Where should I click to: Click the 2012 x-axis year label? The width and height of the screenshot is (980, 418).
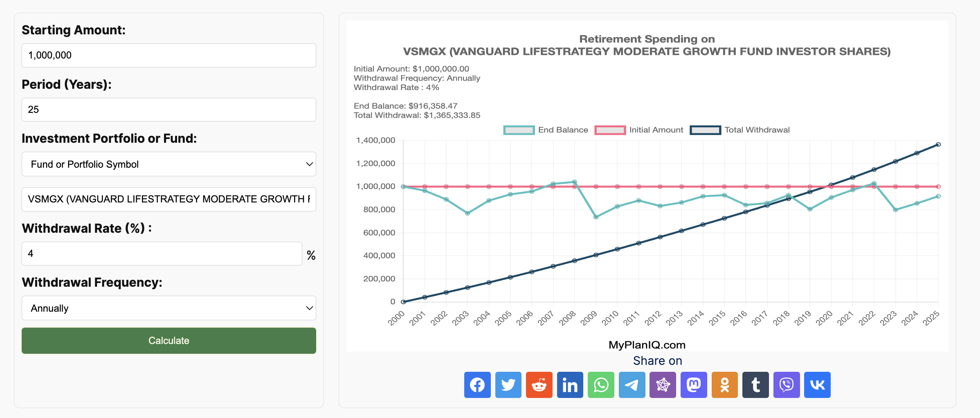(653, 318)
